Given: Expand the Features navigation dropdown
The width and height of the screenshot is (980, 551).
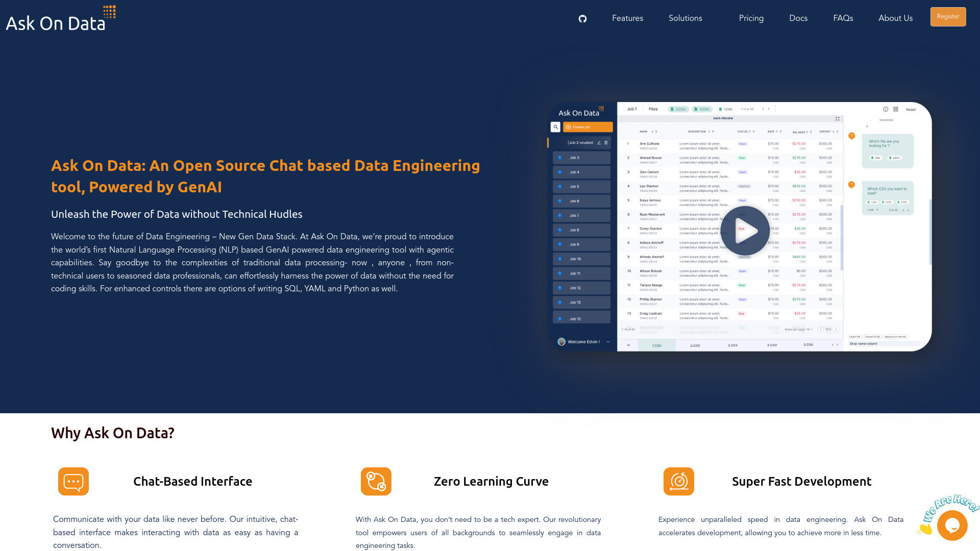Looking at the screenshot, I should coord(627,18).
